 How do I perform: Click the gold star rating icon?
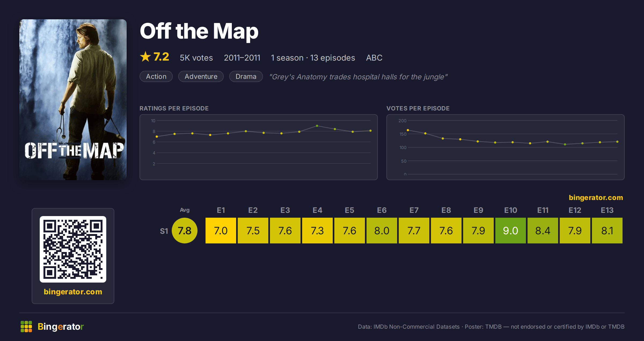point(145,57)
